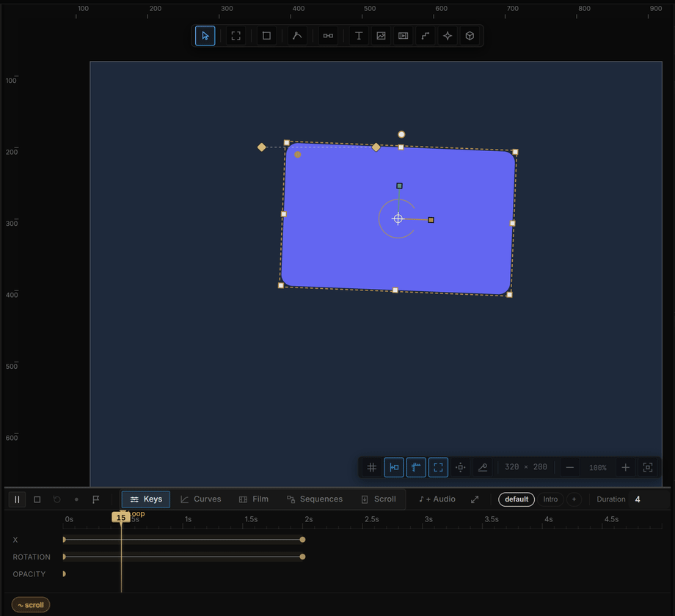Image resolution: width=675 pixels, height=616 pixels.
Task: Select the stepped path tool
Action: tap(426, 36)
